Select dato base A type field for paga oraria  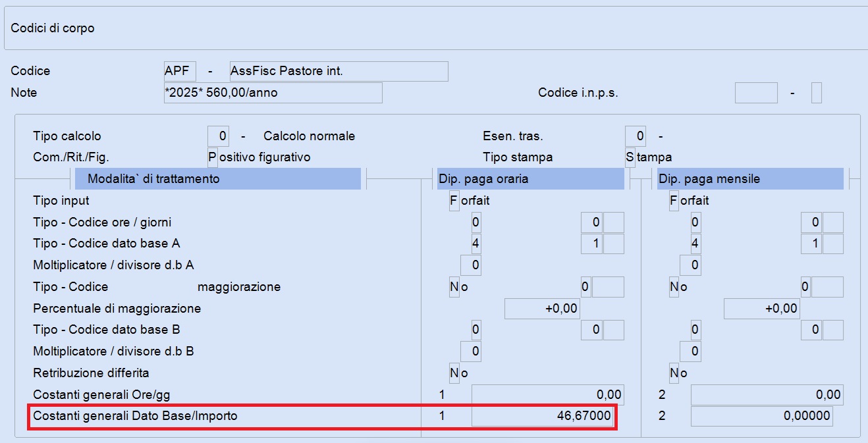point(475,244)
